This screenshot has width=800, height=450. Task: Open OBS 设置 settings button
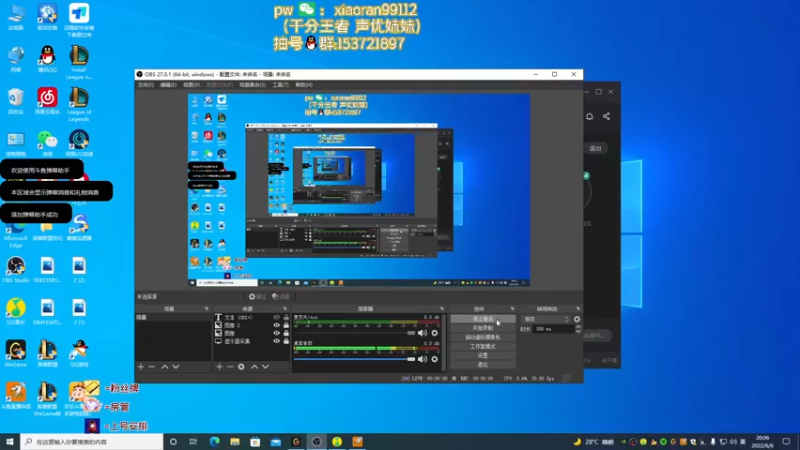(483, 356)
